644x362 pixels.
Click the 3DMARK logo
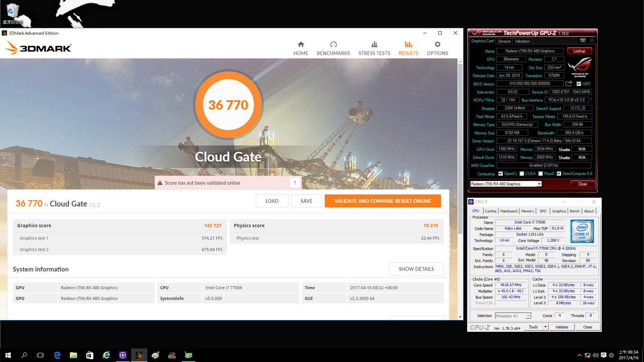point(39,48)
